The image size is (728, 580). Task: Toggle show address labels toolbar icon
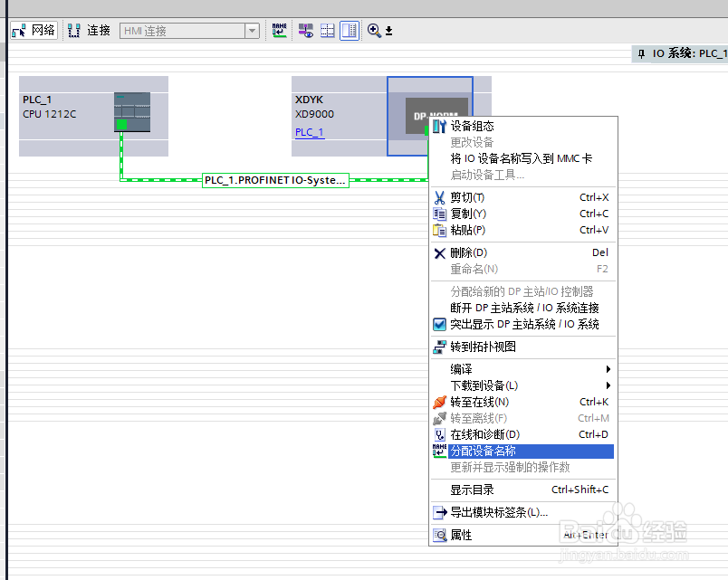click(305, 31)
